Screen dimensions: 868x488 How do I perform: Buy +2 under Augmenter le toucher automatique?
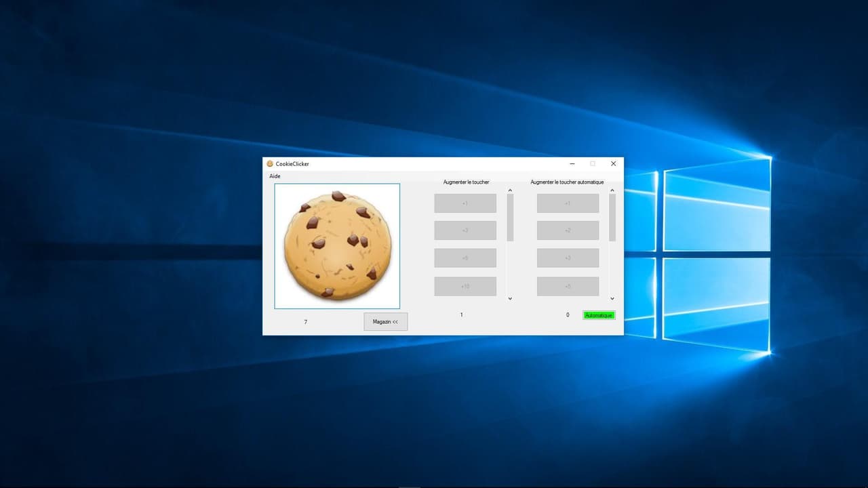[x=568, y=230]
